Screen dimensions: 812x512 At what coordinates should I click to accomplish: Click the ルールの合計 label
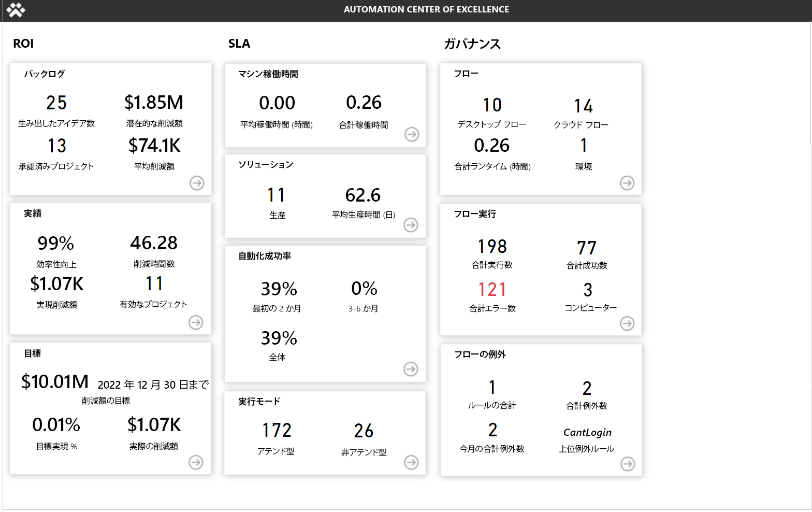click(492, 405)
